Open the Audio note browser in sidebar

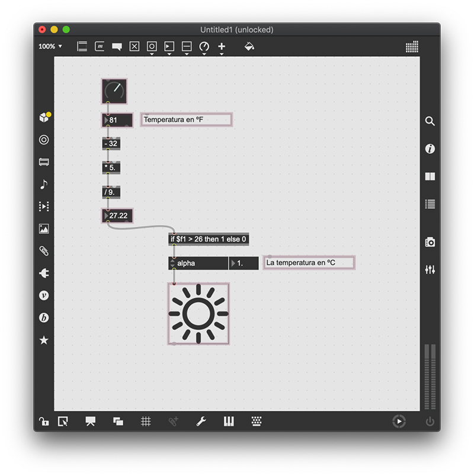click(44, 184)
